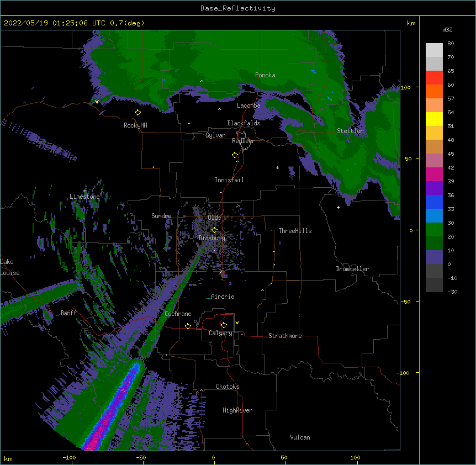Click the yellow radar site marker between Olds and Didsbury

coord(215,230)
